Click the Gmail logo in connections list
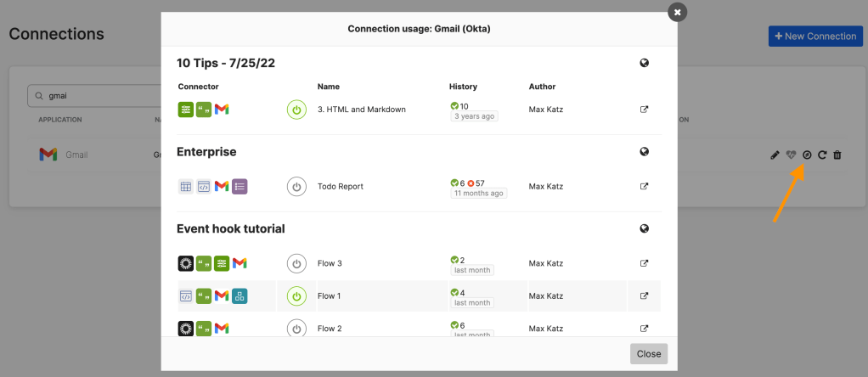The image size is (868, 377). (x=48, y=155)
